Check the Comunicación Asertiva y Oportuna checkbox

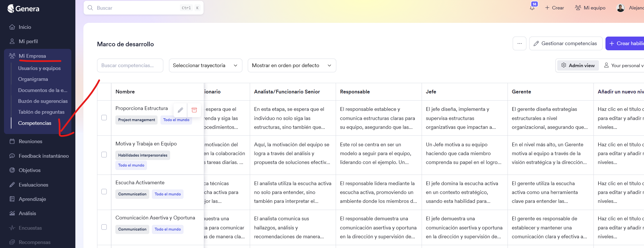[104, 227]
